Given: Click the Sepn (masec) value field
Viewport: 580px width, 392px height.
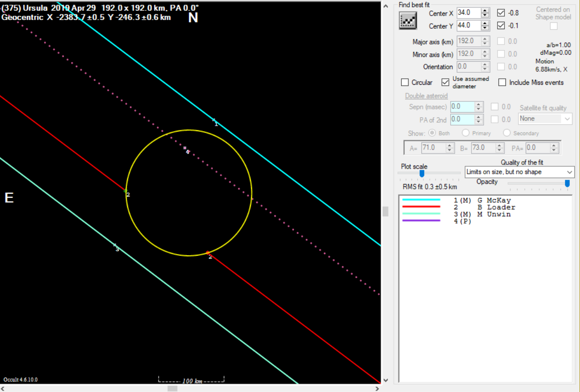Looking at the screenshot, I should [463, 107].
